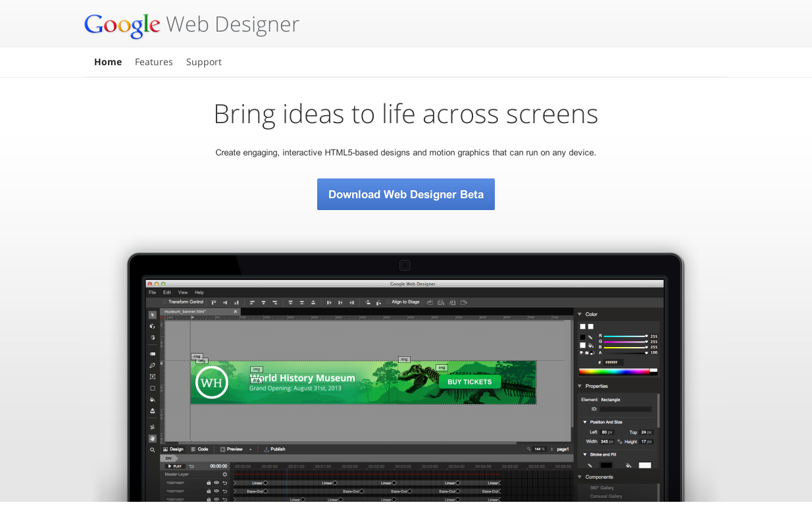Image resolution: width=812 pixels, height=513 pixels.
Task: Collapse the Color panel
Action: click(580, 314)
